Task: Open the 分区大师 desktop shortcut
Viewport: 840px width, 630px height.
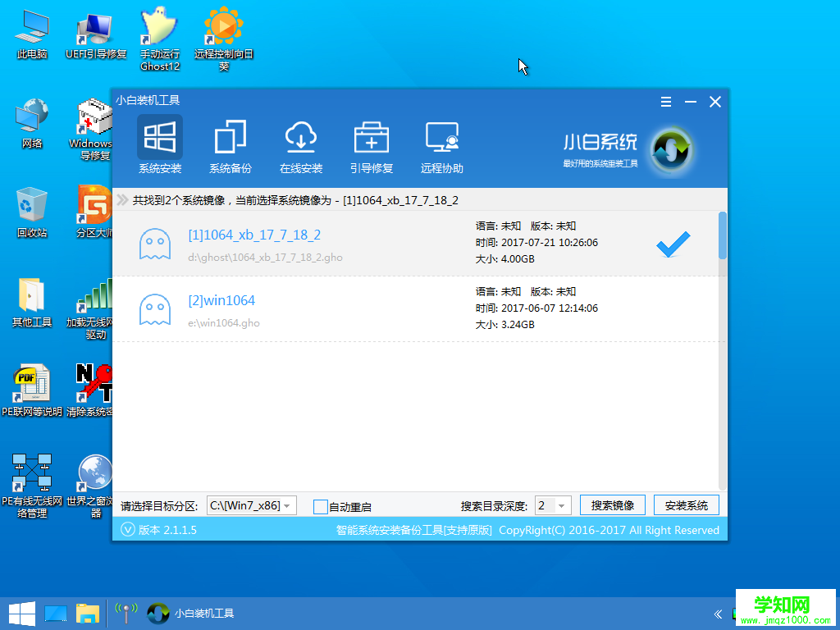Action: tap(95, 212)
